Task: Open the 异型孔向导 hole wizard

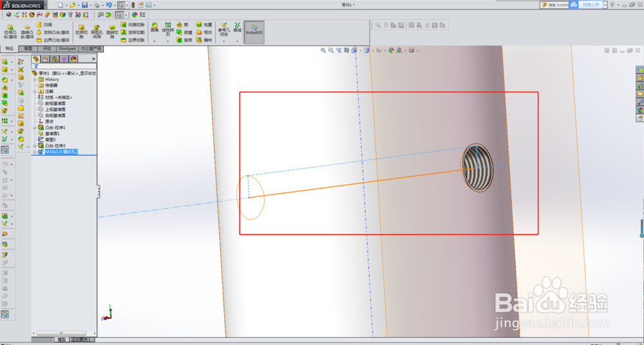Action: (x=97, y=32)
